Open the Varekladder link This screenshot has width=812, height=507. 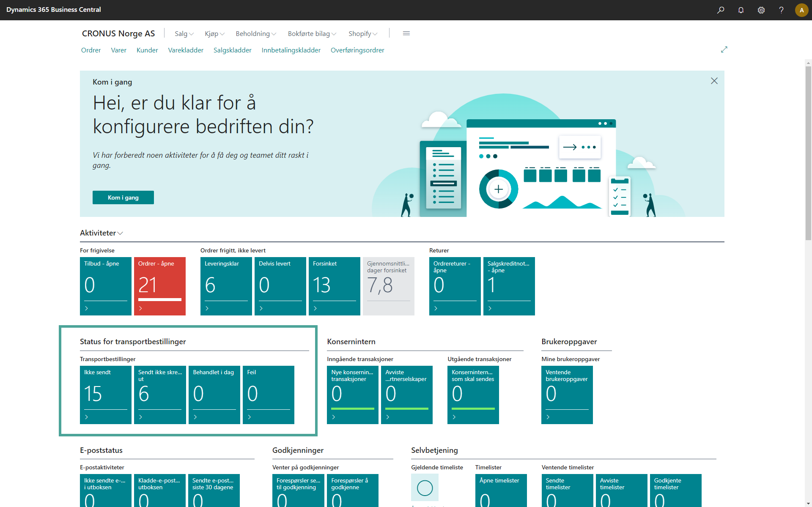pos(186,50)
